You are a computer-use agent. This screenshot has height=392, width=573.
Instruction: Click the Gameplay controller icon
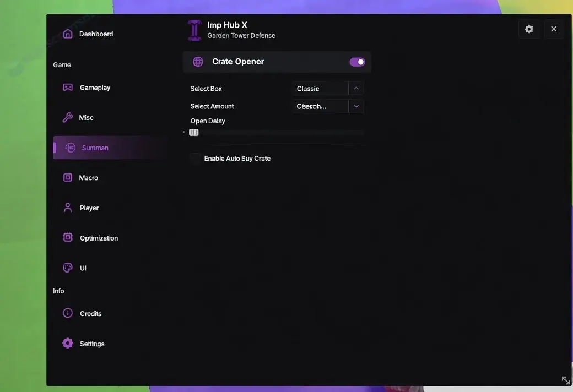68,88
